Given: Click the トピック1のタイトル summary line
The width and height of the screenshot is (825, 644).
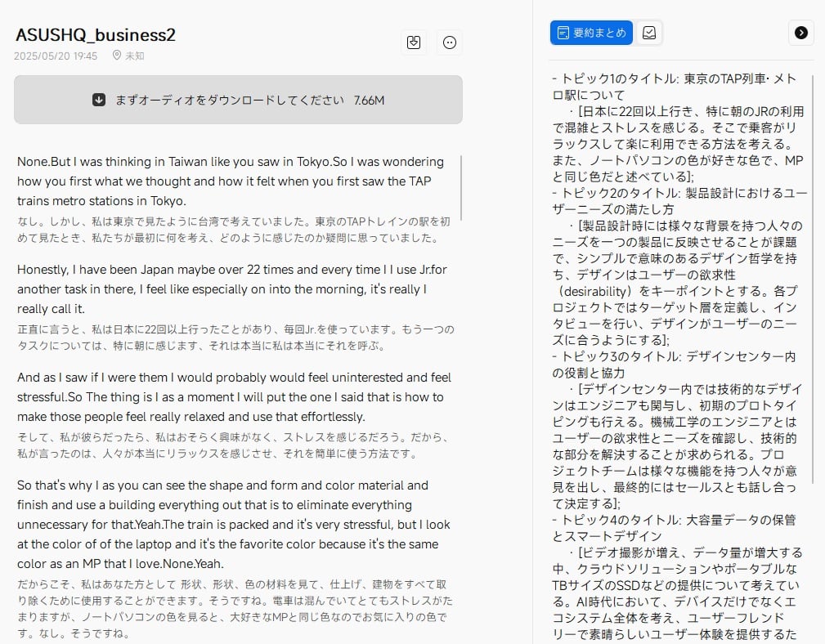Looking at the screenshot, I should pos(674,87).
